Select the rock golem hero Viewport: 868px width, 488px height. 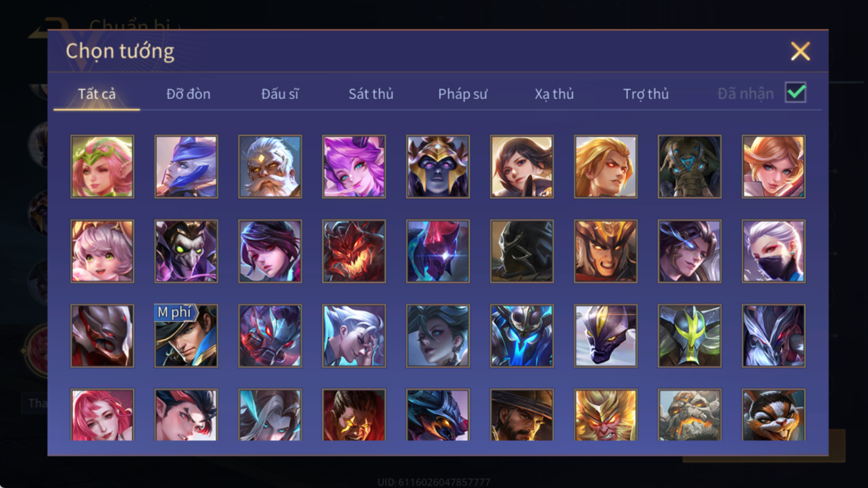[690, 415]
